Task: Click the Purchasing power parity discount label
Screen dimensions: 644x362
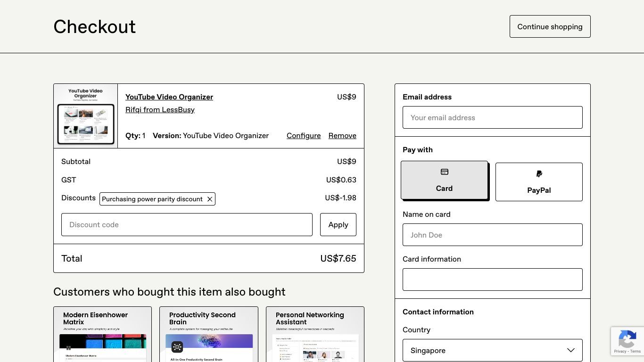Action: (x=152, y=199)
